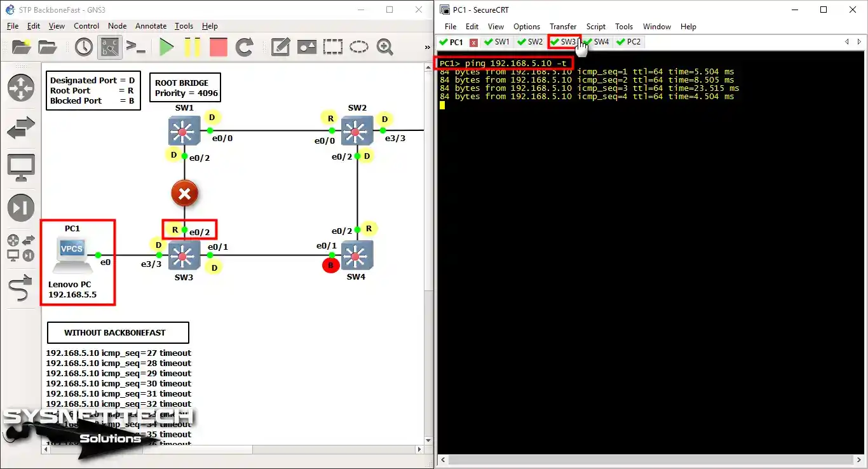Browse all devices in the GNS3 device dock
Viewport: 868px width, 469px height.
[x=21, y=248]
